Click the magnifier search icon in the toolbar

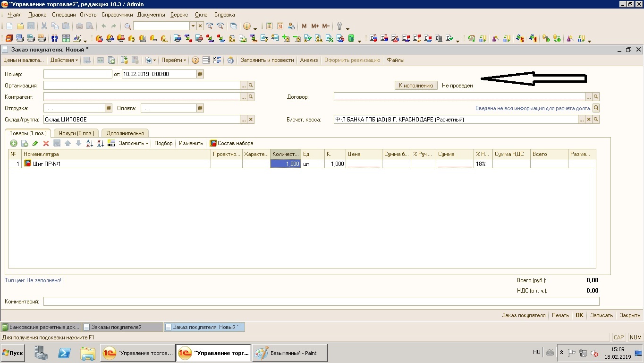(x=127, y=26)
